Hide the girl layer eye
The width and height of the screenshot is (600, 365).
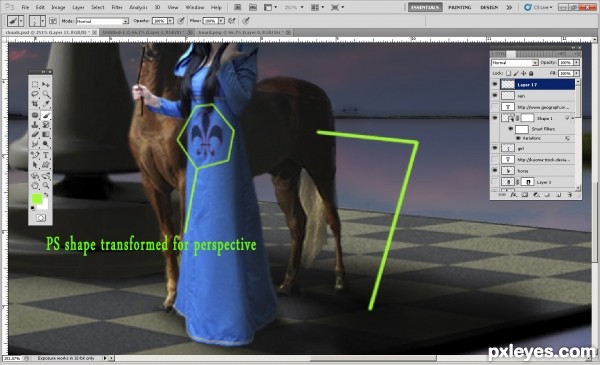click(x=495, y=148)
